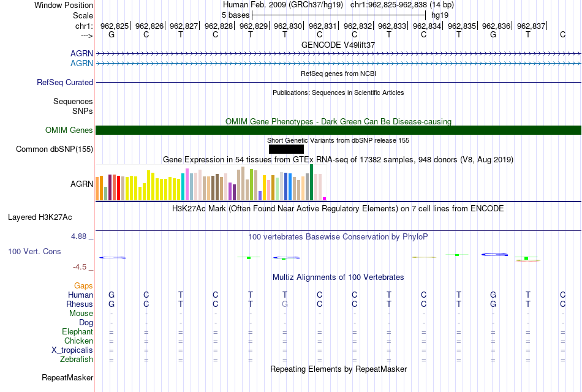Click the SNPs publications track label
582x392 pixels.
click(x=83, y=111)
